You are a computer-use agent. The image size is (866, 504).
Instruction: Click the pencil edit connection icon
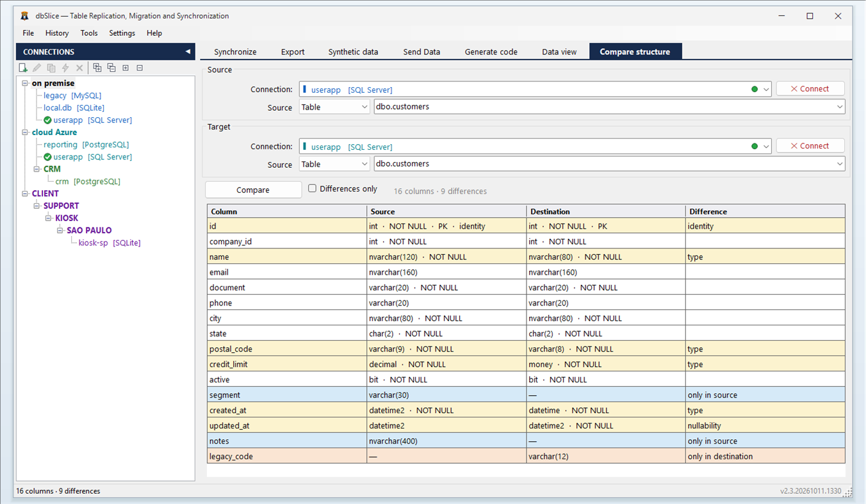point(37,68)
